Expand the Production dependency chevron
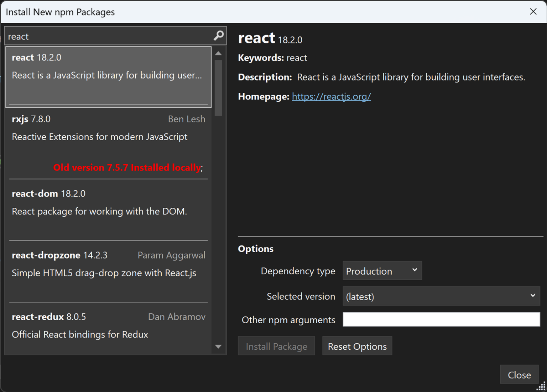This screenshot has height=392, width=547. click(414, 270)
